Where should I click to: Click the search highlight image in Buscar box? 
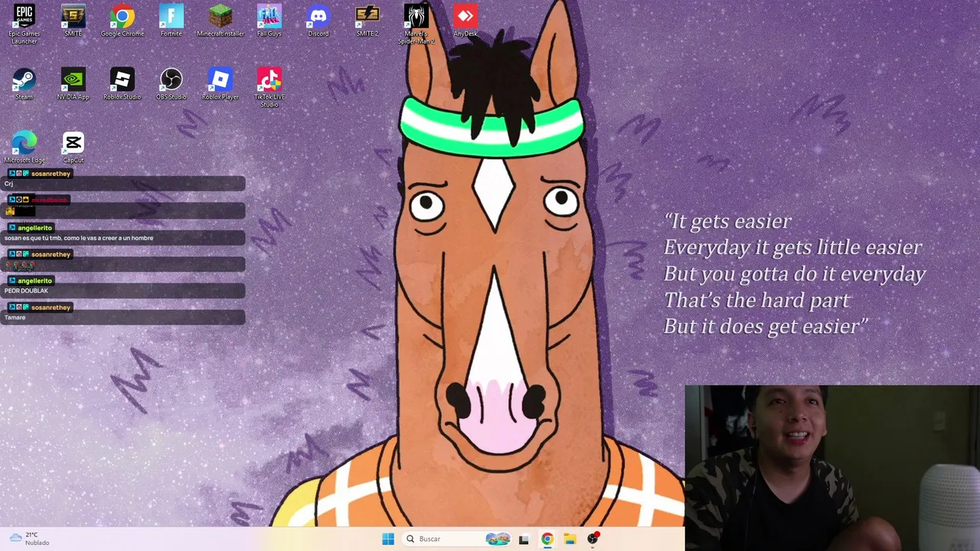coord(498,539)
